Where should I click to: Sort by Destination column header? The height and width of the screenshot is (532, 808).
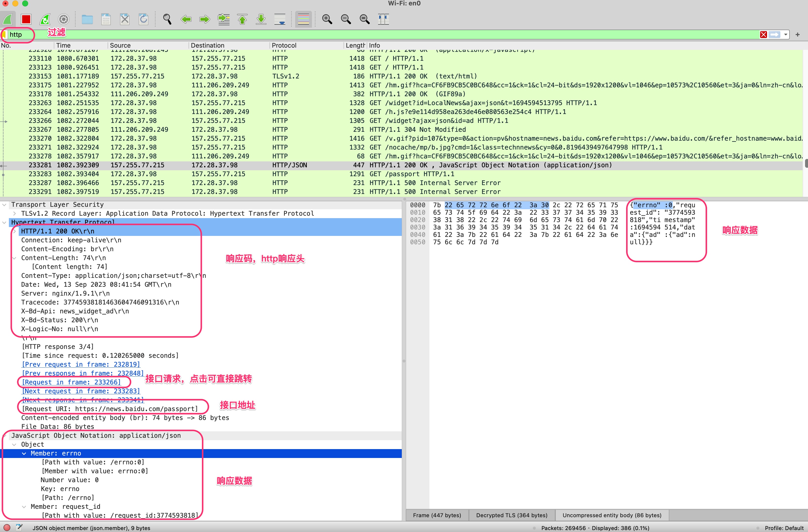click(x=229, y=45)
